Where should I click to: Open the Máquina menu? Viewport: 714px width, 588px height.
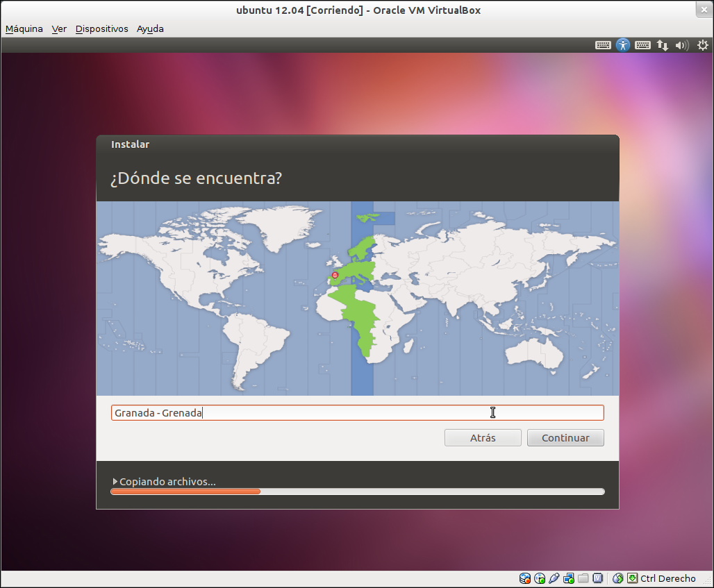(24, 28)
